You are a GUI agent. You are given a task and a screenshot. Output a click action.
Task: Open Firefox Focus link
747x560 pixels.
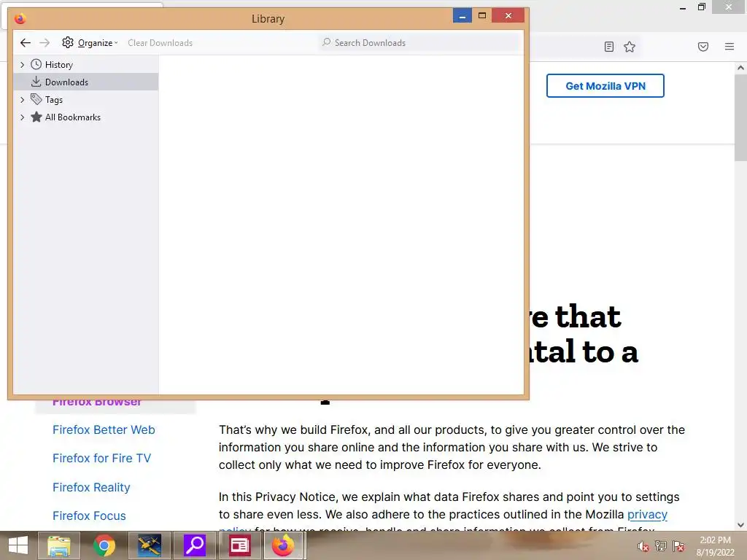89,516
